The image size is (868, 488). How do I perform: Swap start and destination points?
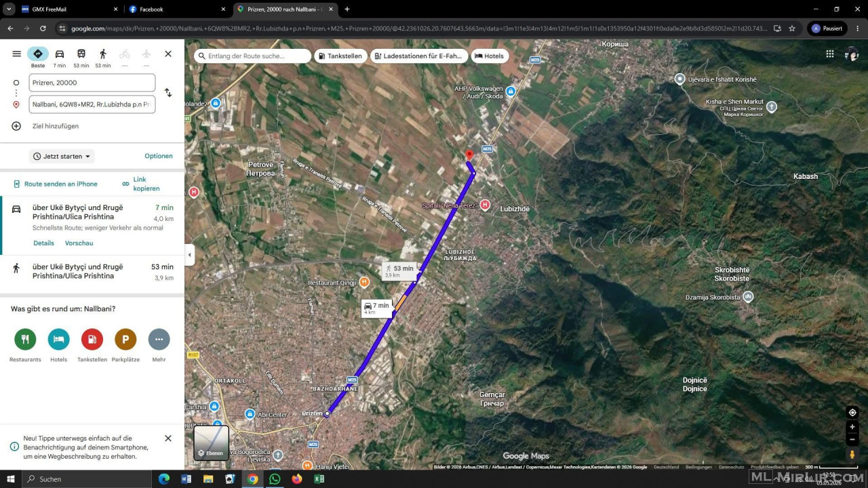(168, 93)
